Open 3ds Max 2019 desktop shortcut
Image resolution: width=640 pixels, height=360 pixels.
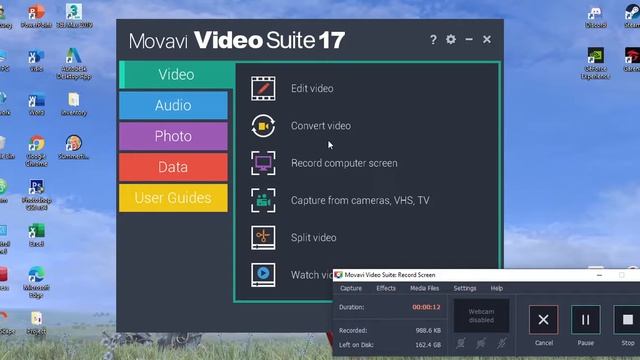click(x=74, y=16)
